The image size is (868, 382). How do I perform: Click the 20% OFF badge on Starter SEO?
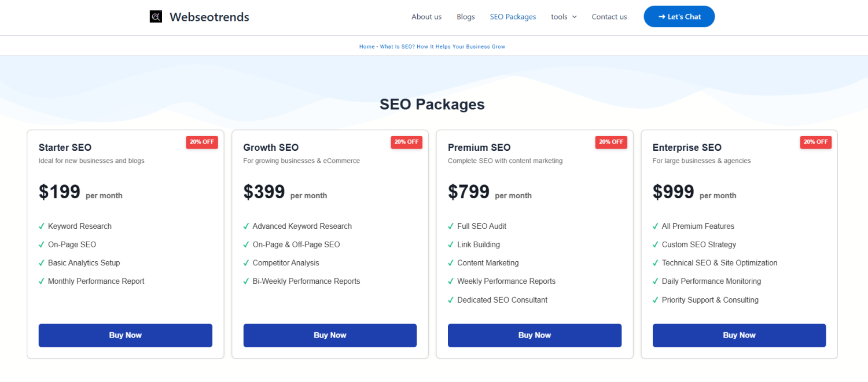[x=202, y=142]
